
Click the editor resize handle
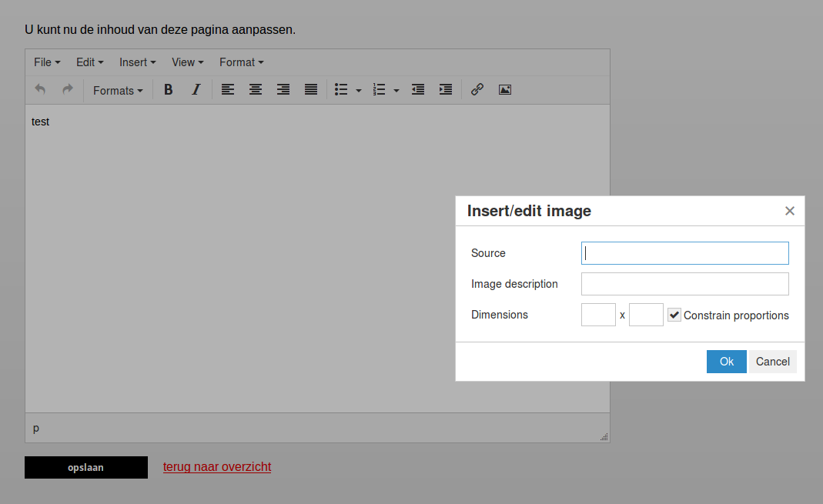(604, 437)
